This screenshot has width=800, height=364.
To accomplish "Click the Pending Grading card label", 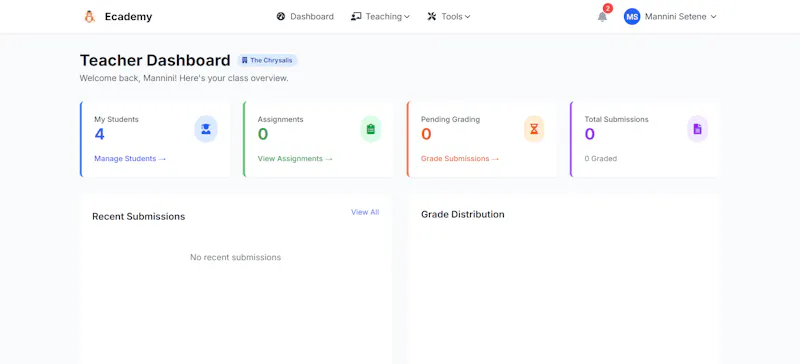I will [451, 119].
